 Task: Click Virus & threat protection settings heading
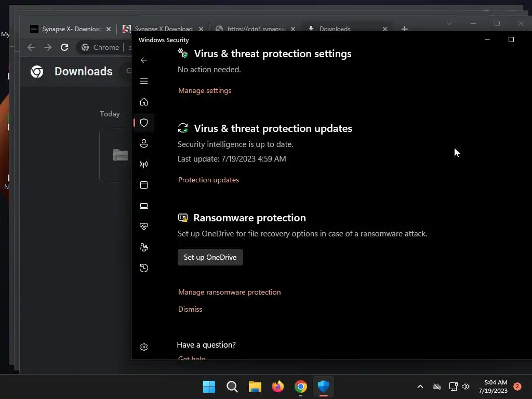pos(272,54)
